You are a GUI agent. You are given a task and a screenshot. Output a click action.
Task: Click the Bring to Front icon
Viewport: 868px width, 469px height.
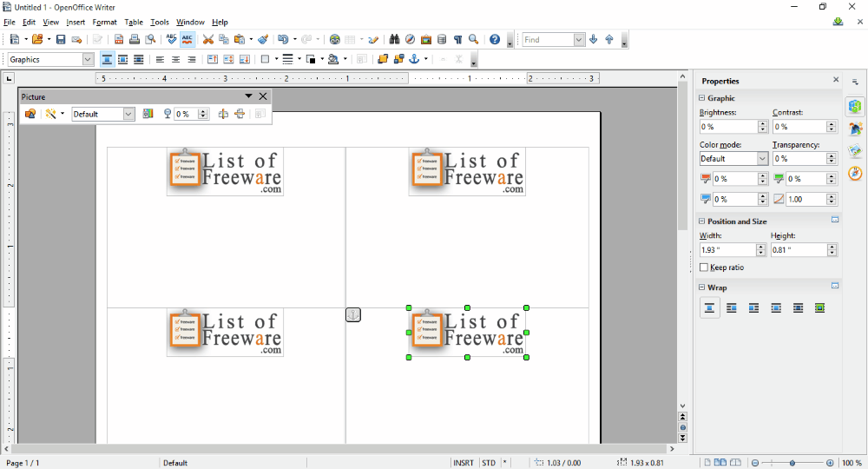[383, 59]
